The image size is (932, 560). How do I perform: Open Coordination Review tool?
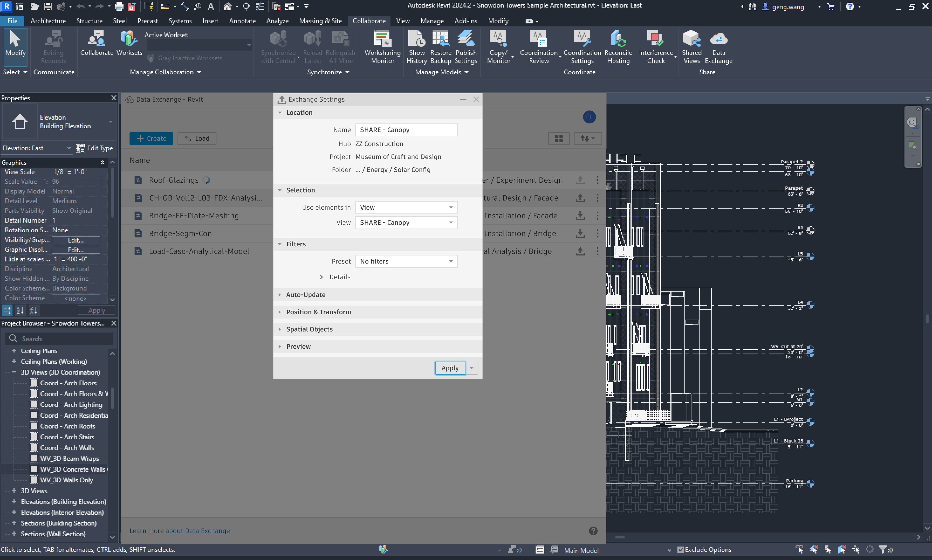[539, 47]
